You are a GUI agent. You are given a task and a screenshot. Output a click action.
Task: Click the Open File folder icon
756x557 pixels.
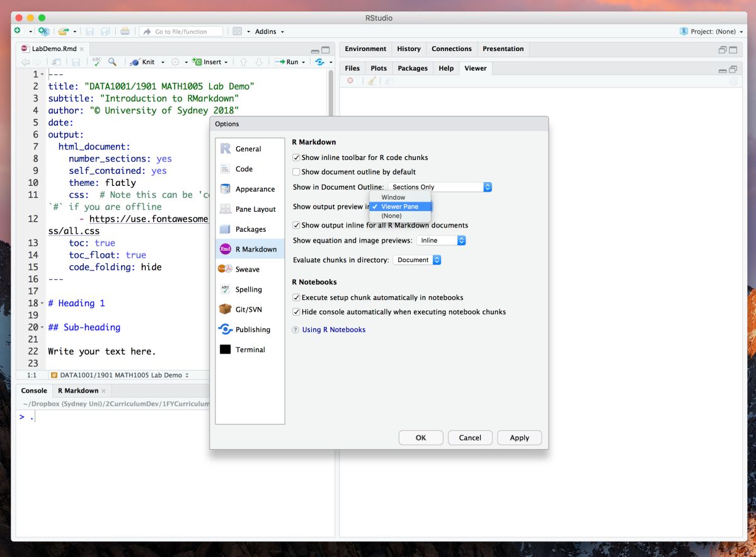pyautogui.click(x=63, y=31)
